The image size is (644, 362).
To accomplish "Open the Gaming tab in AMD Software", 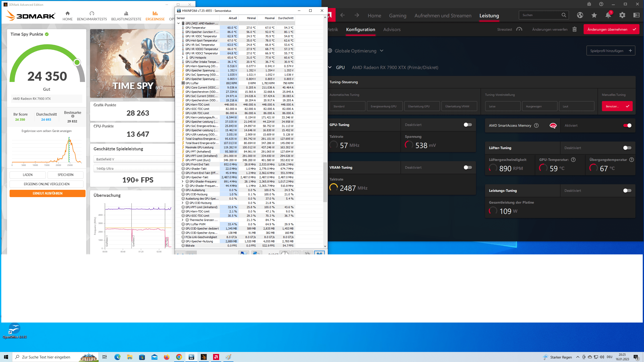I will [397, 16].
